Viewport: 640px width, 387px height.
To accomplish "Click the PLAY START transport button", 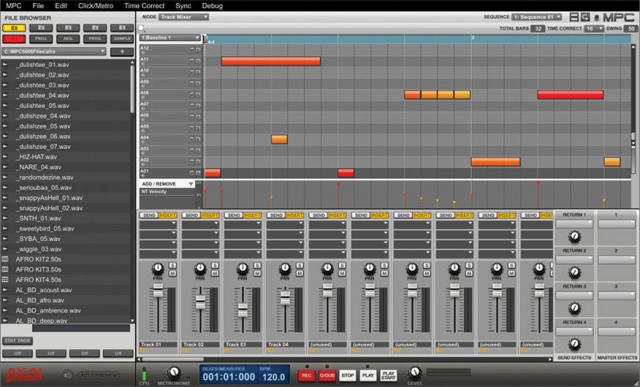I will tap(389, 376).
